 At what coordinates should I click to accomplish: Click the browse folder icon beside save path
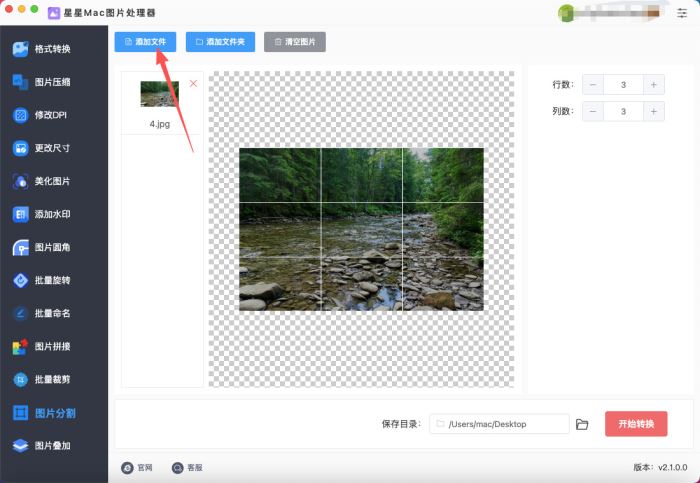583,424
